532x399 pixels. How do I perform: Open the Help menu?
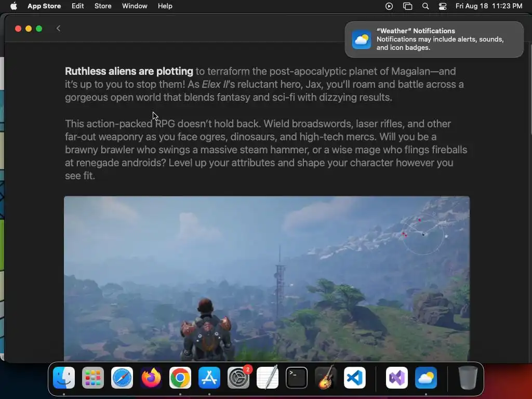165,6
